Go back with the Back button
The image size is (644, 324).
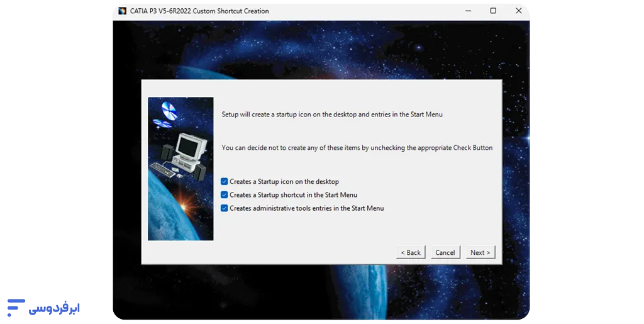click(x=411, y=252)
